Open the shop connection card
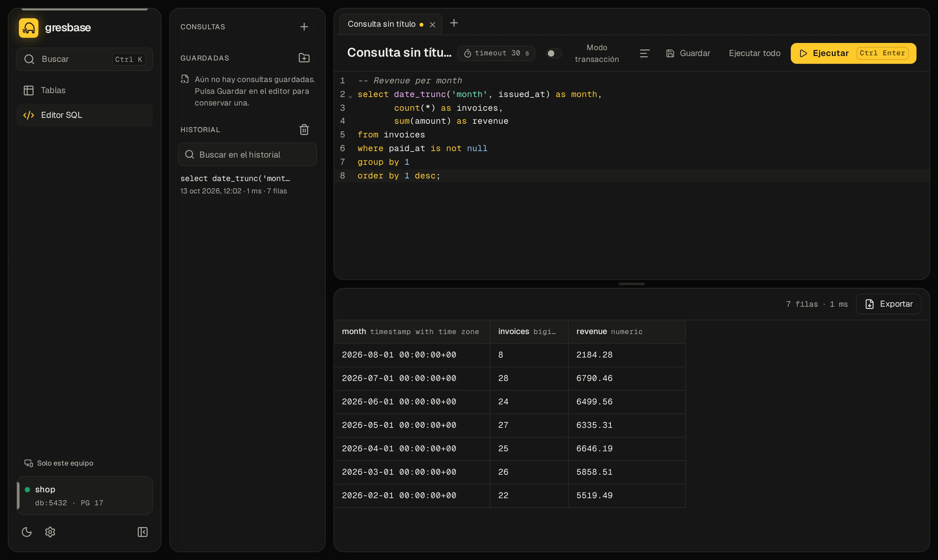The image size is (938, 560). (85, 496)
